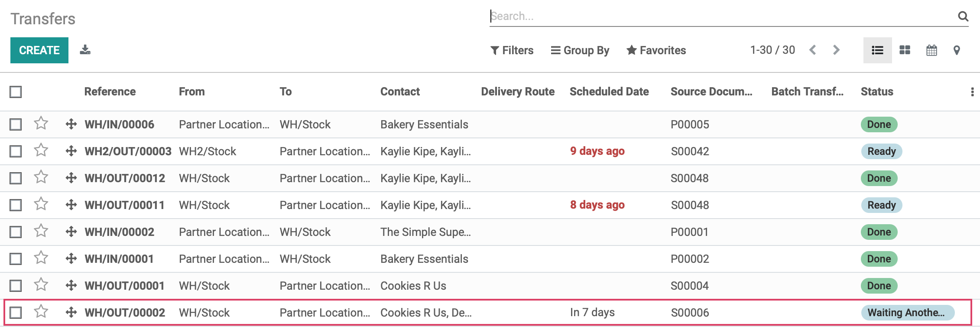Open the map view
Viewport: 980px width, 327px height.
click(x=957, y=50)
